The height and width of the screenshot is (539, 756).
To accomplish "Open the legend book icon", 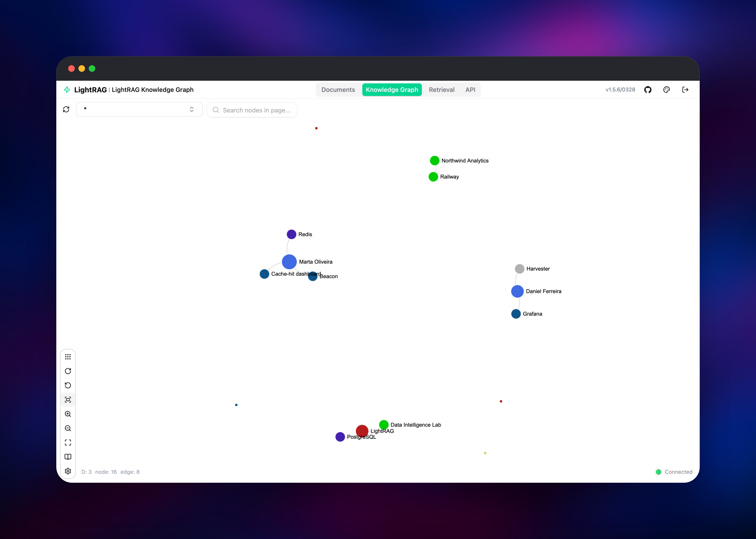I will click(x=68, y=457).
